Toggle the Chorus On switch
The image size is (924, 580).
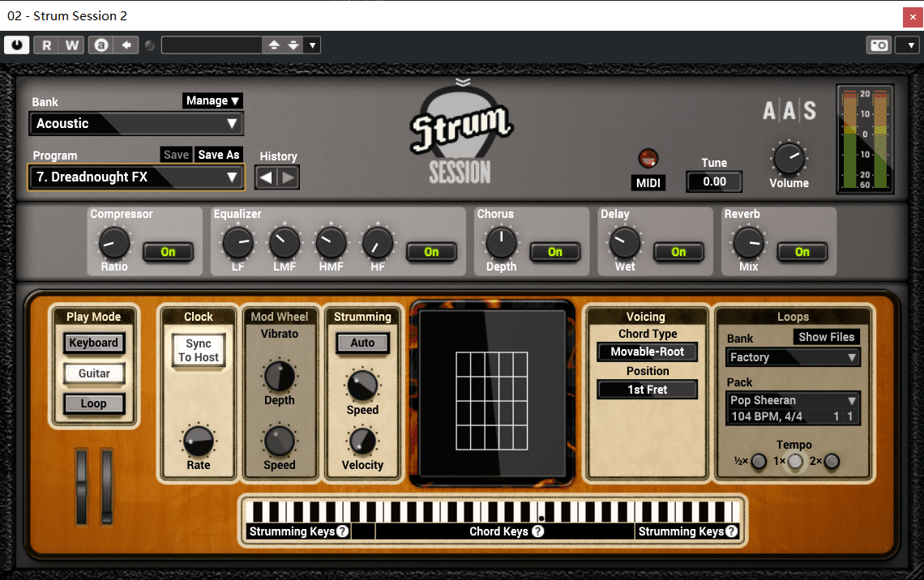click(x=555, y=252)
